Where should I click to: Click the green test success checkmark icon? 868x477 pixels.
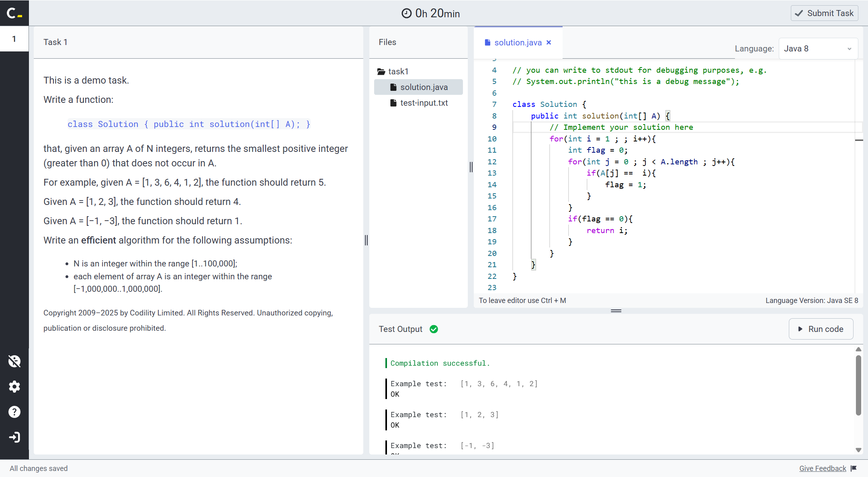(434, 329)
